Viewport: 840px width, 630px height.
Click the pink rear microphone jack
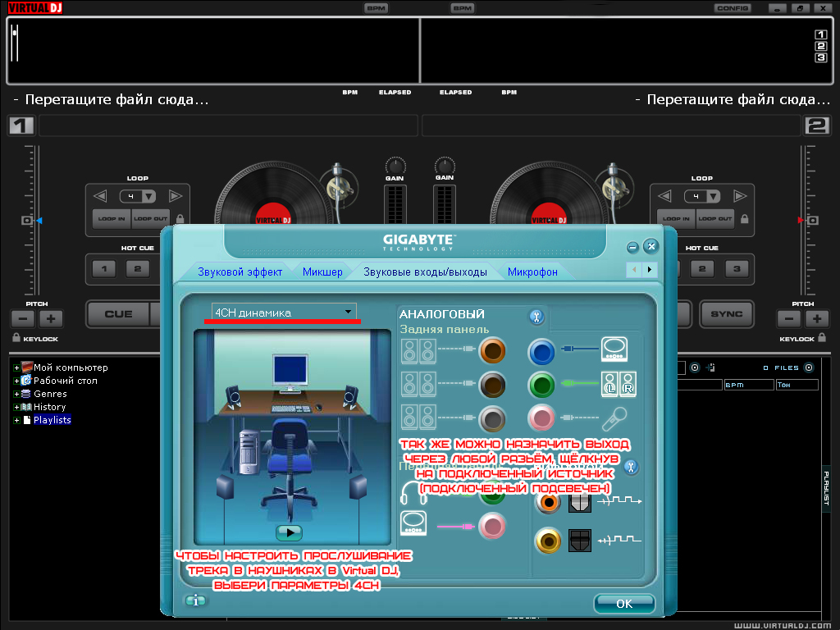click(x=541, y=418)
